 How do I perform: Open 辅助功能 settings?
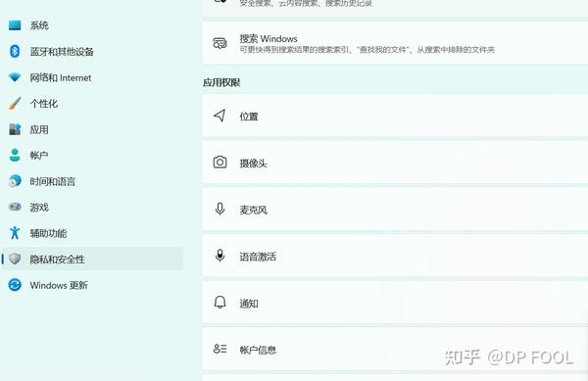[92, 233]
